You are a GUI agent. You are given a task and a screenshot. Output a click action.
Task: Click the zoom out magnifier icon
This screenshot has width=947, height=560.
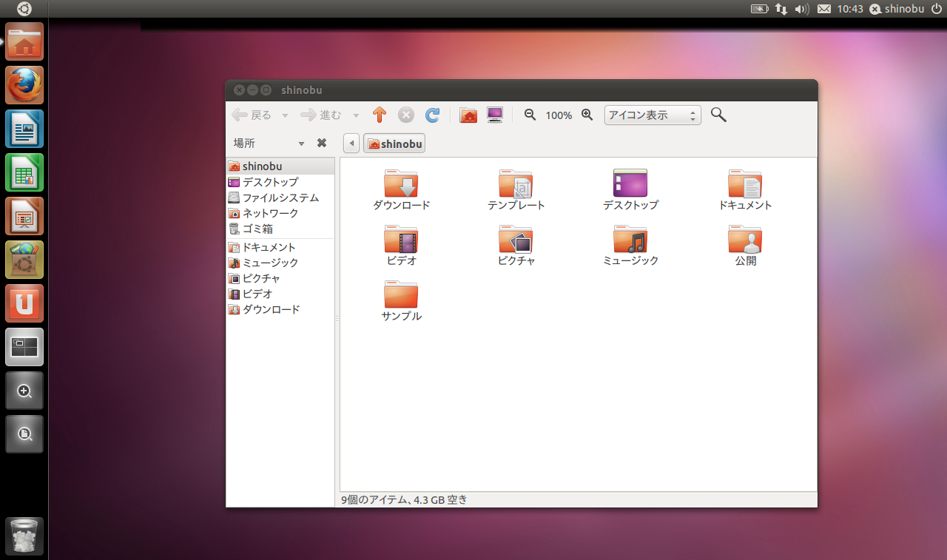point(530,115)
